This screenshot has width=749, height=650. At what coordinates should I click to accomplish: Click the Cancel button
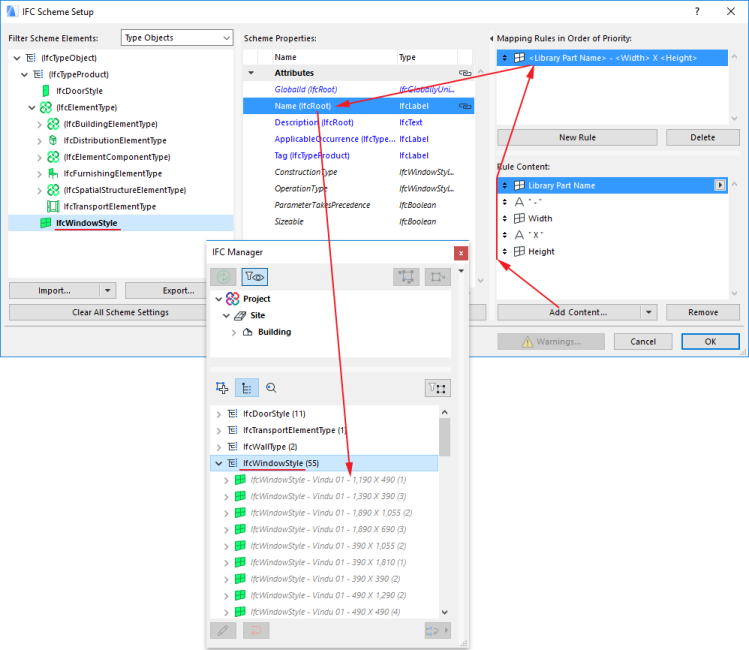643,341
